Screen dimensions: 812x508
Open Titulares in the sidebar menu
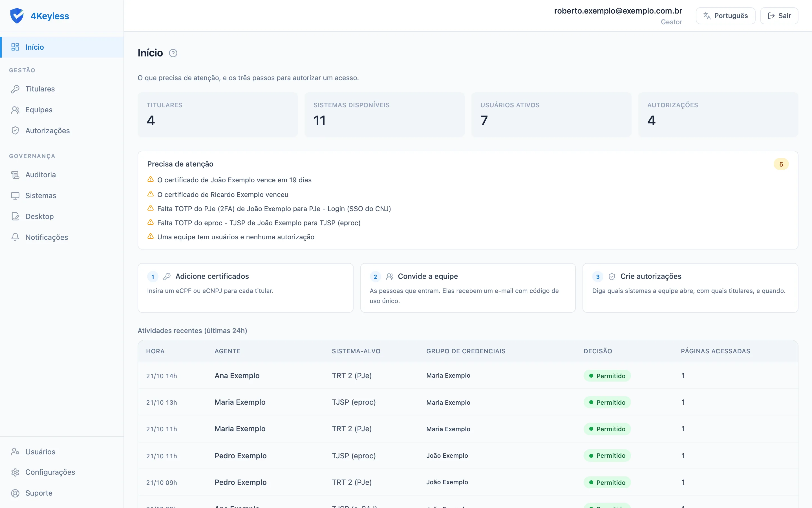pos(62,89)
